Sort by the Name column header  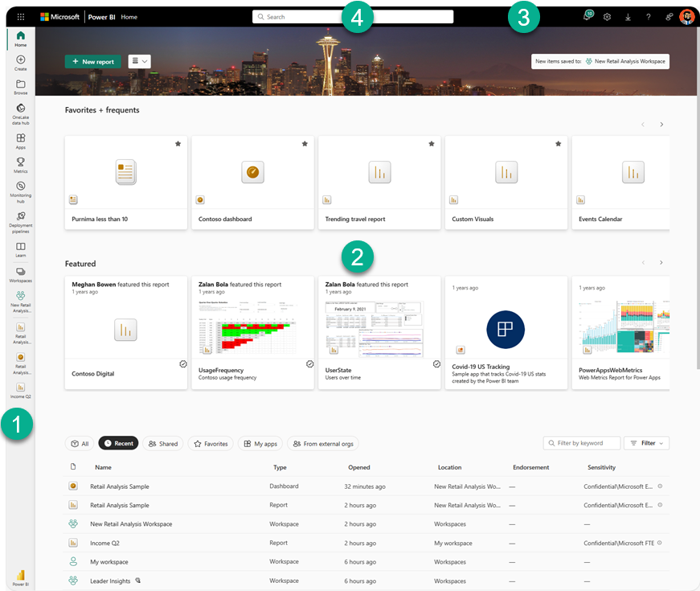coord(103,467)
